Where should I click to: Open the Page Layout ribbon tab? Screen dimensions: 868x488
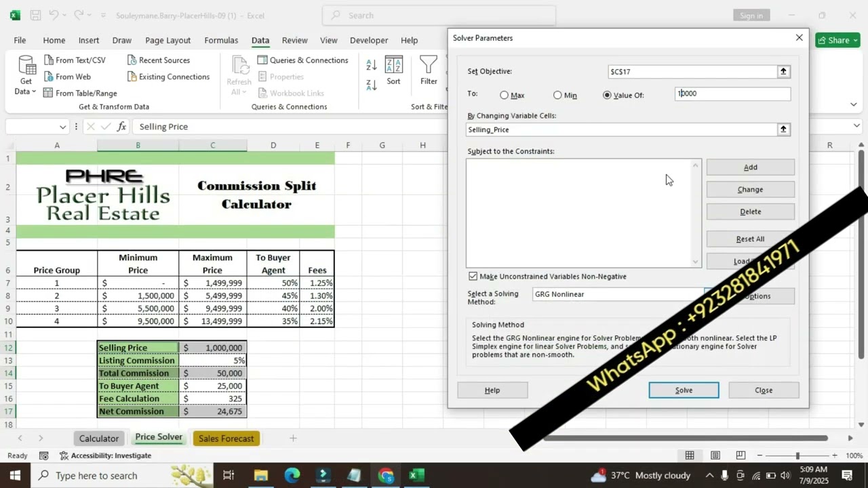(167, 40)
